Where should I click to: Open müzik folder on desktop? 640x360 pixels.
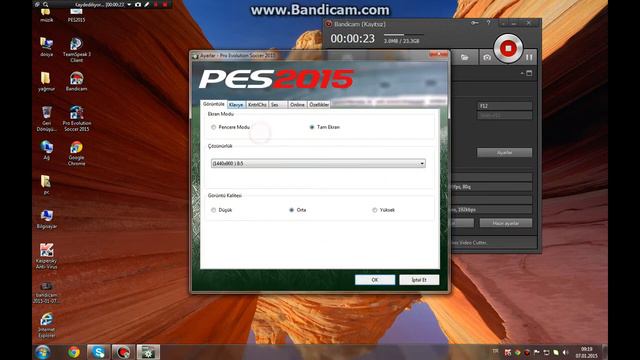[46, 15]
